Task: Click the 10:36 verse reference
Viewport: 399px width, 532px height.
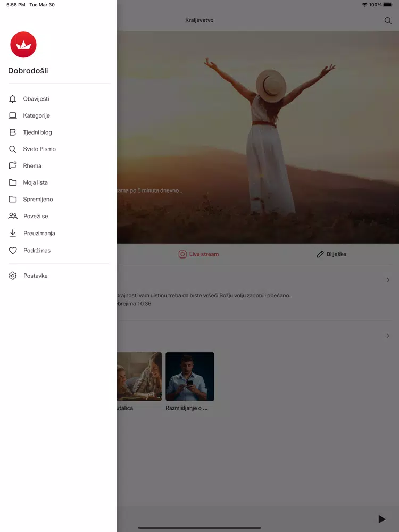Action: [x=135, y=304]
